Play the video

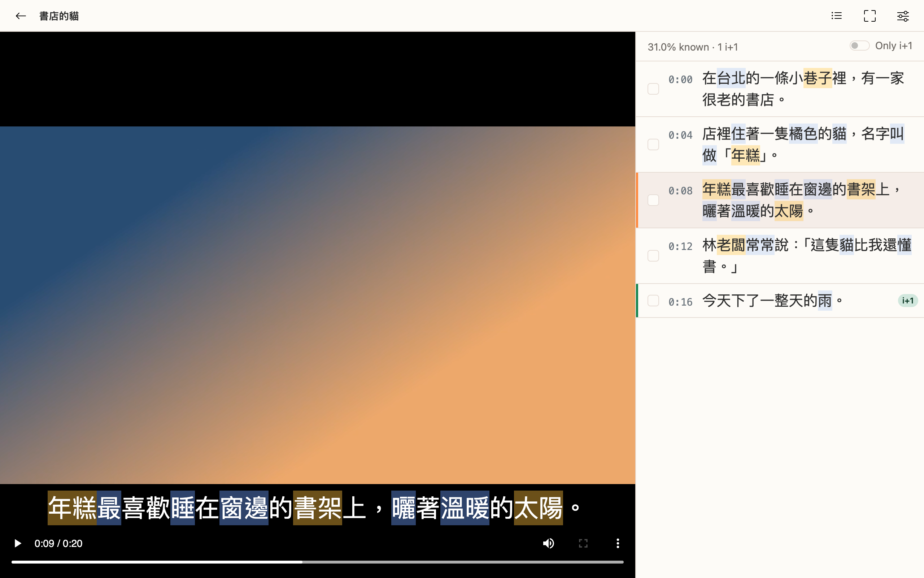click(x=18, y=543)
